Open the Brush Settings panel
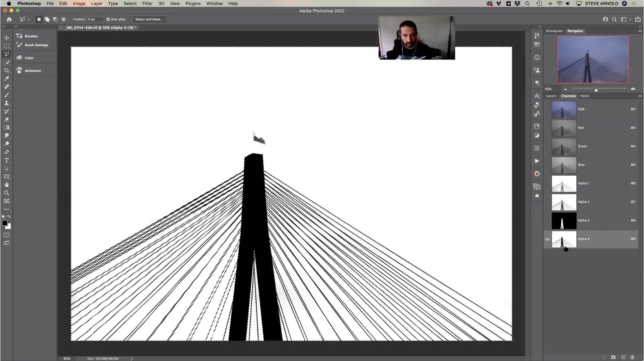644x361 pixels. pyautogui.click(x=36, y=45)
